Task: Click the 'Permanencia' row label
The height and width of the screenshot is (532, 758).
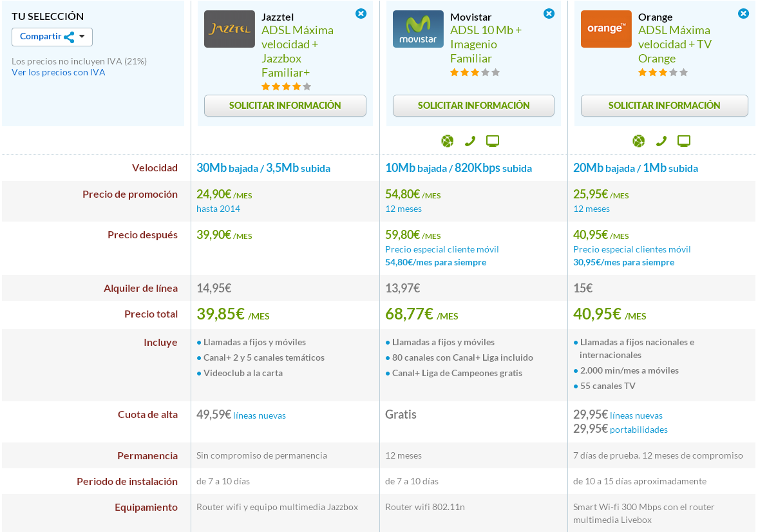Action: click(x=147, y=455)
